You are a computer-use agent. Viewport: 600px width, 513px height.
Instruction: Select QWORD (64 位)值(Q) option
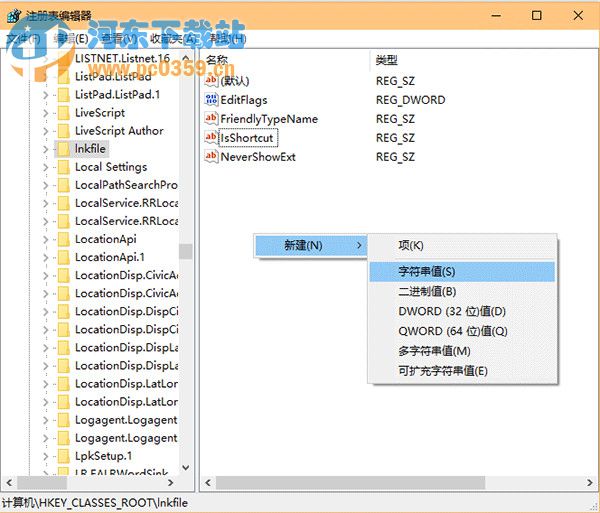click(462, 331)
